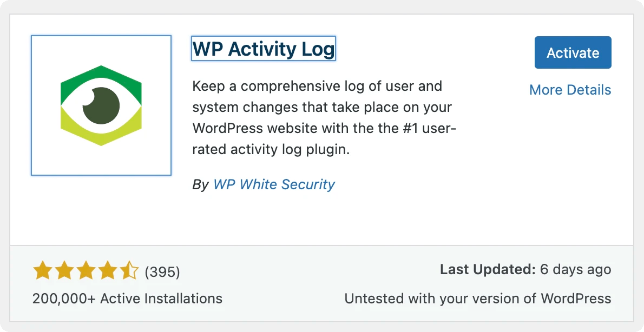Click the dark pupil of the eye logo
The width and height of the screenshot is (644, 332).
pos(101,105)
